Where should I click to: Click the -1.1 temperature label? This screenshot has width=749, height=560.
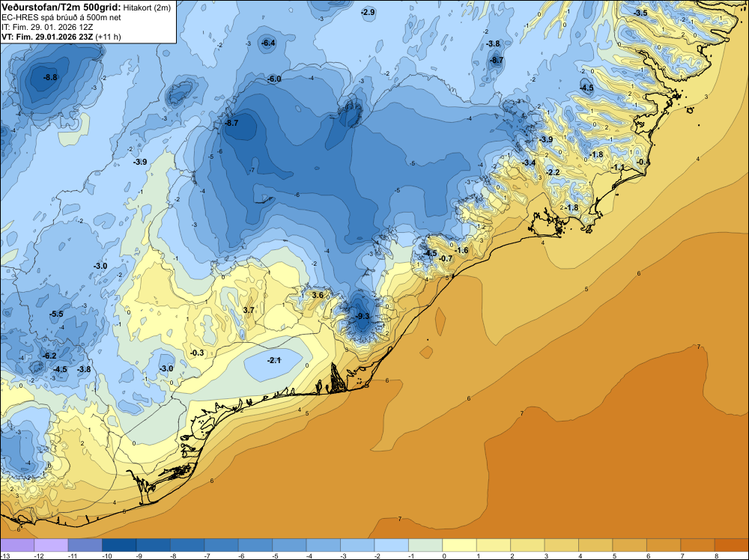point(618,168)
